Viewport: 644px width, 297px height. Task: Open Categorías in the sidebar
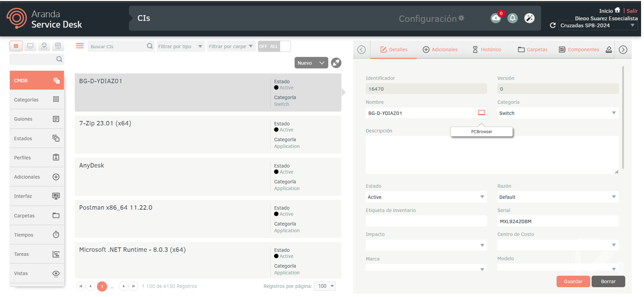37,100
